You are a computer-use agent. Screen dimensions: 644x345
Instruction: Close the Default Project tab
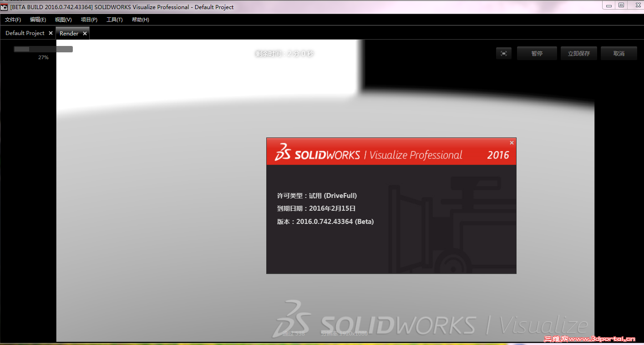click(51, 33)
